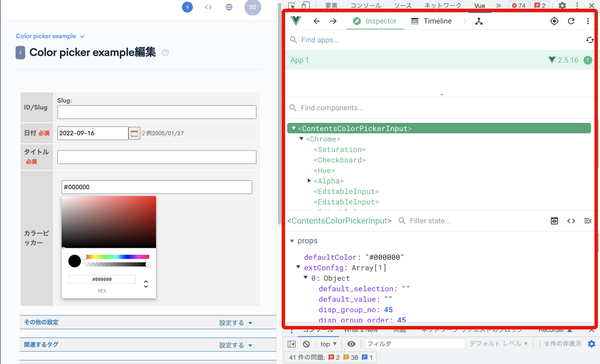Select the Saturation component
Image resolution: width=600 pixels, height=364 pixels.
pos(340,150)
